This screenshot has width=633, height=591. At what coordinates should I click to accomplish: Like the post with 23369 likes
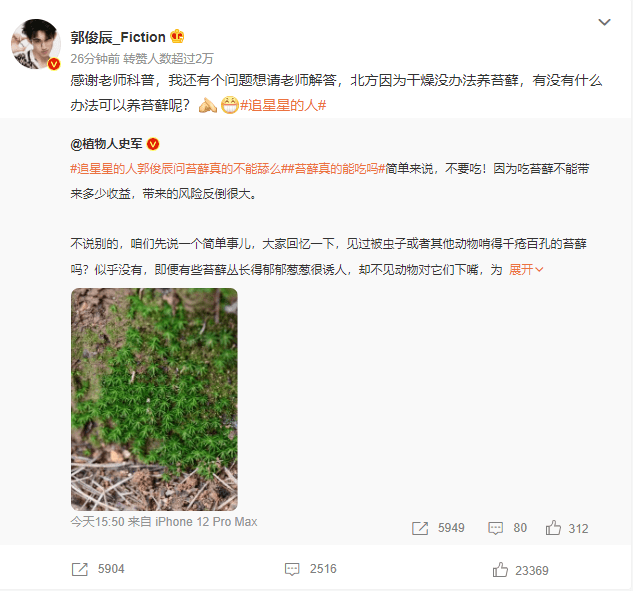[x=520, y=570]
